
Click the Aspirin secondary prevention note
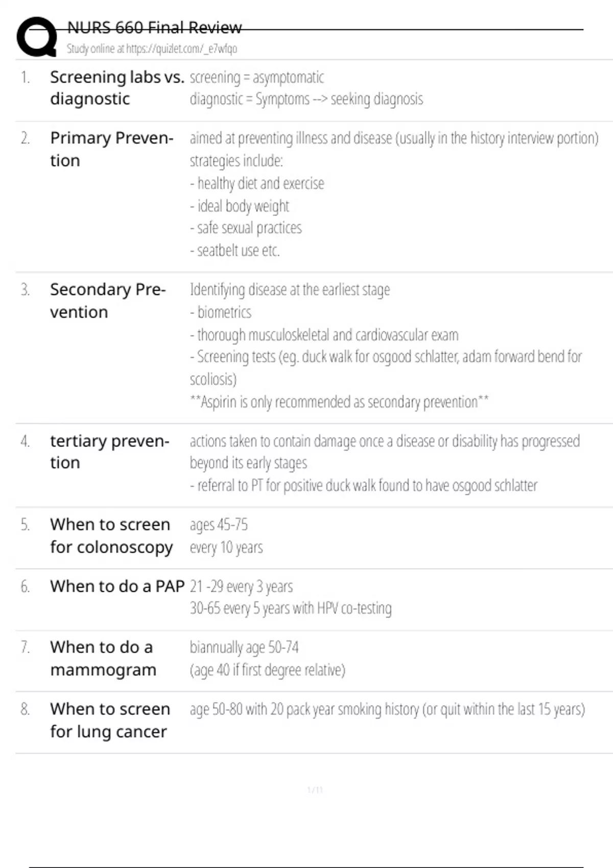[339, 402]
